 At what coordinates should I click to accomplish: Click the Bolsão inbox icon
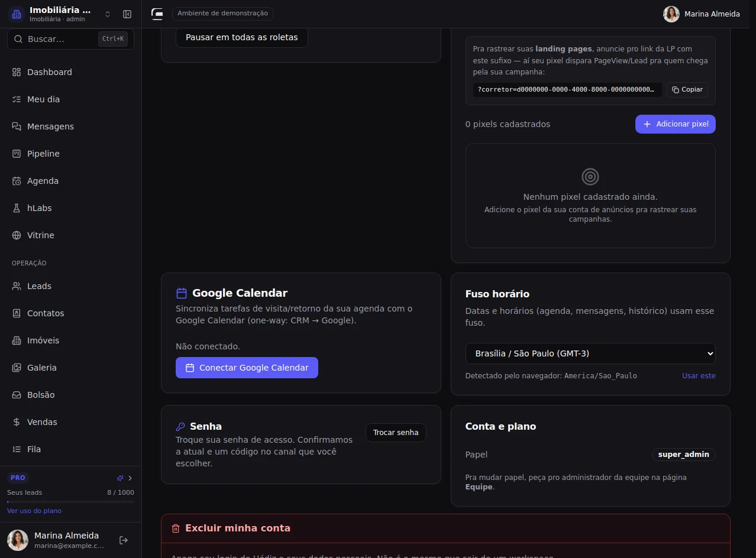[x=17, y=395]
